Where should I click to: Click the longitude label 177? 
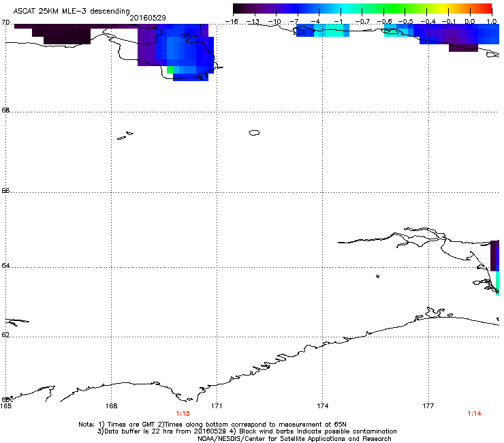pyautogui.click(x=428, y=406)
